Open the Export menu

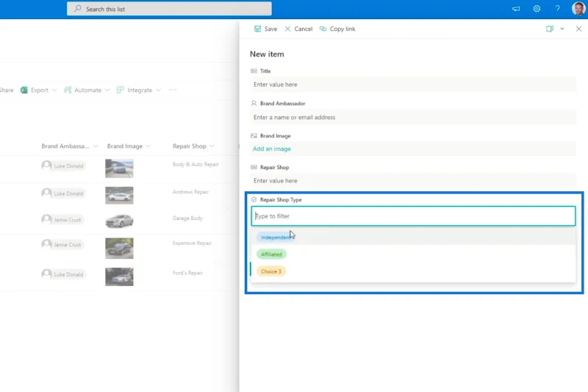[x=38, y=90]
